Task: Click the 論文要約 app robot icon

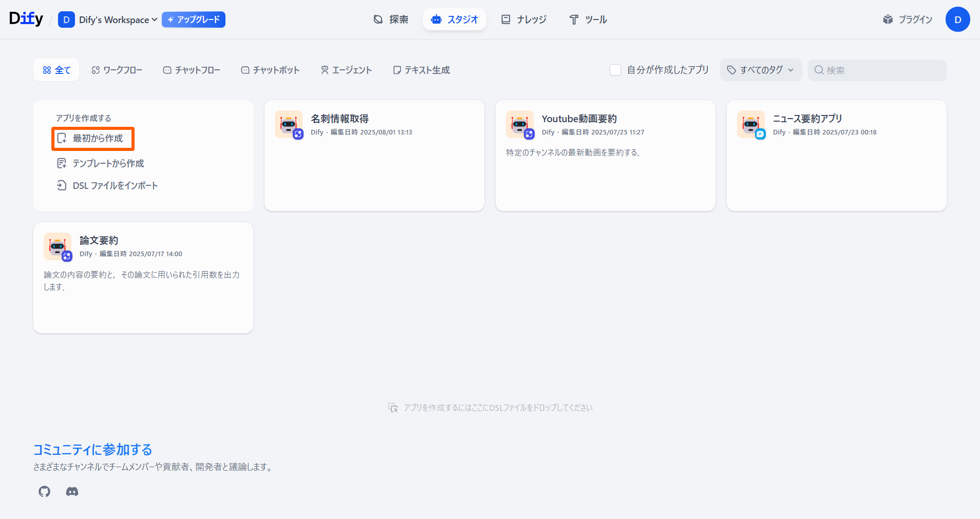Action: [57, 246]
